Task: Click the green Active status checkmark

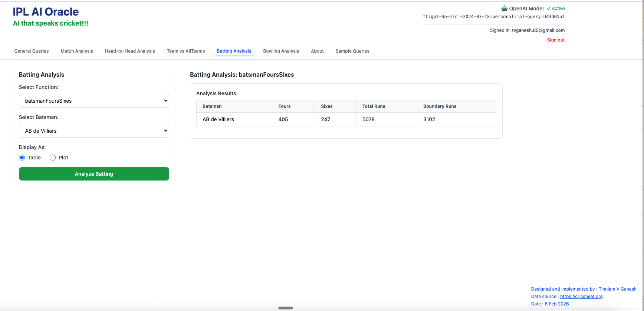Action: [549, 9]
